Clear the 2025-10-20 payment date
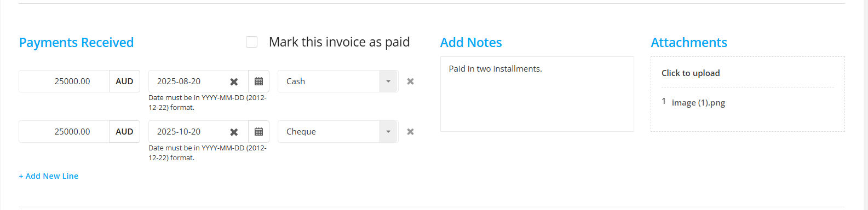Image resolution: width=868 pixels, height=210 pixels. (234, 132)
